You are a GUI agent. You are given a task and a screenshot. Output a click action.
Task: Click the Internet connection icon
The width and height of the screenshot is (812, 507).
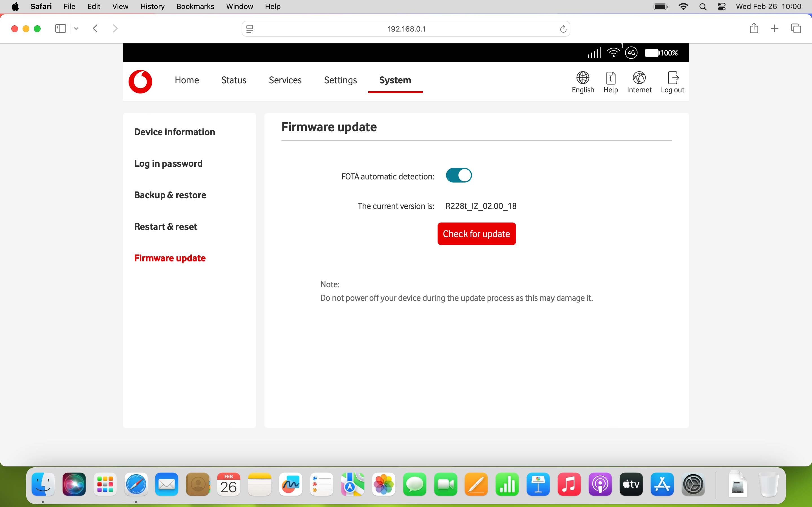(639, 81)
